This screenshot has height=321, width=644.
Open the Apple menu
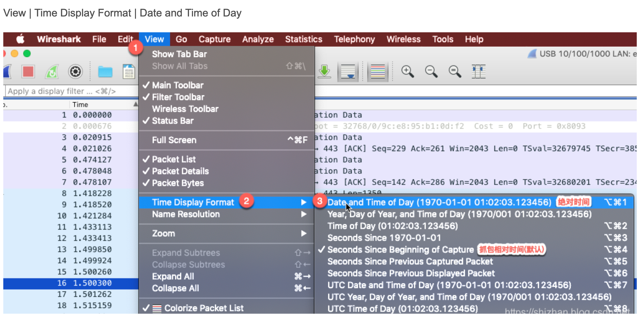pyautogui.click(x=20, y=39)
